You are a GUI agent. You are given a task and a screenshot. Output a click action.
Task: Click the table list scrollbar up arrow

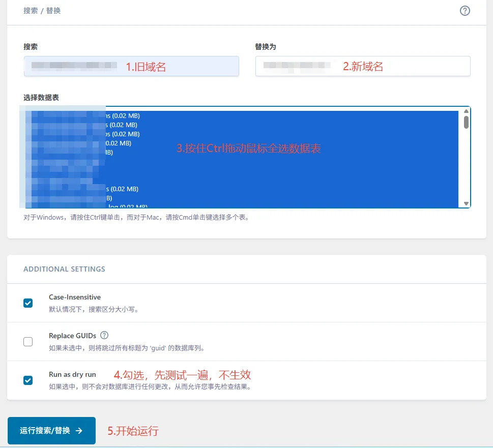point(466,111)
